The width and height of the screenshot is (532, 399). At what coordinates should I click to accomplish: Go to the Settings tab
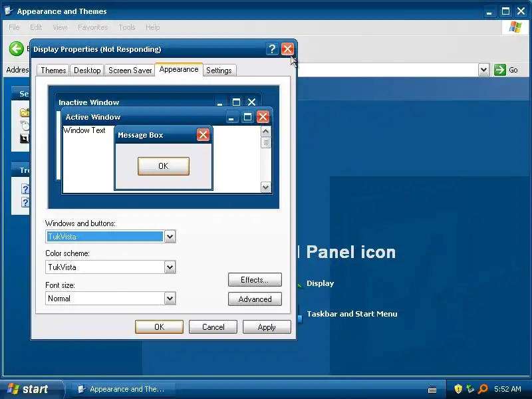pyautogui.click(x=219, y=70)
